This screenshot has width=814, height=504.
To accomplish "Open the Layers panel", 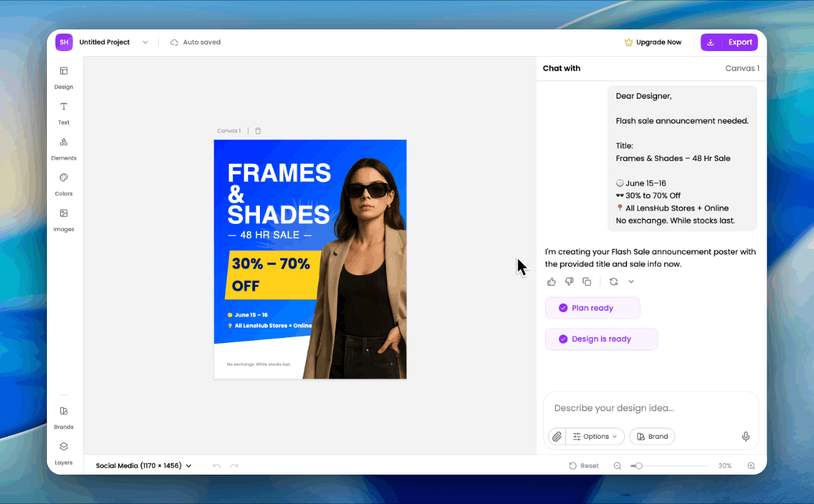I will pos(64,452).
